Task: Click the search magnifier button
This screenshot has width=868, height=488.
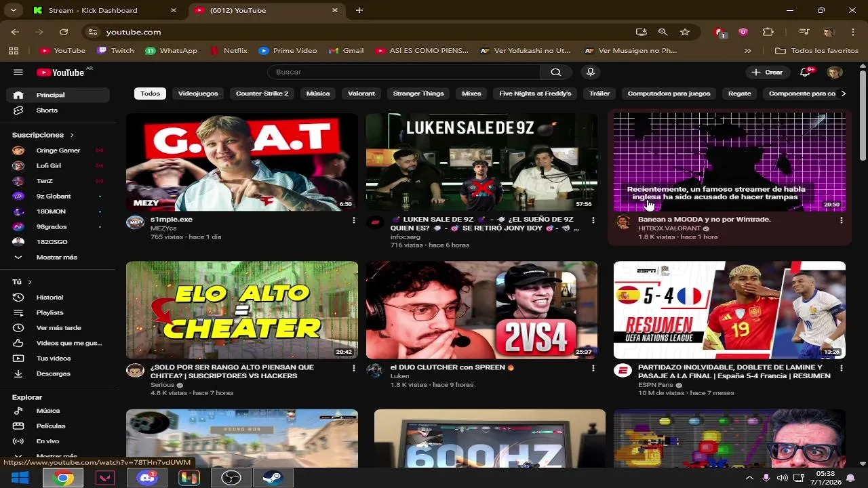Action: (x=556, y=73)
